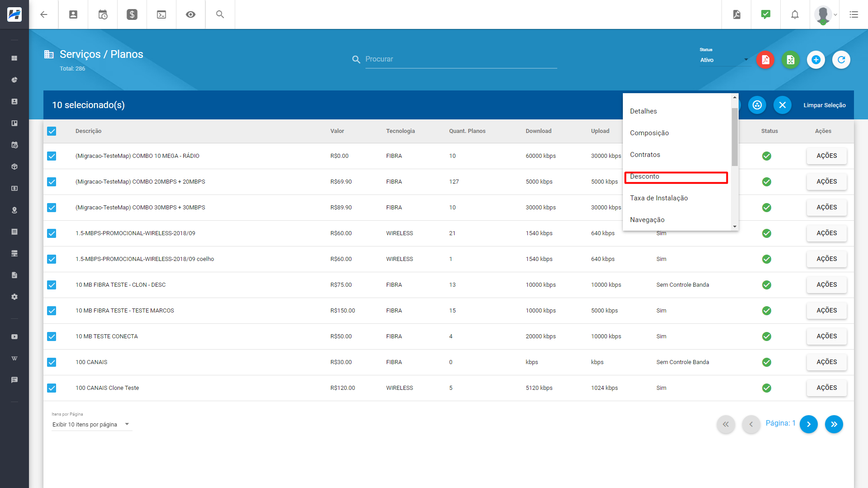Select Composição in the dropdown menu

pyautogui.click(x=677, y=133)
